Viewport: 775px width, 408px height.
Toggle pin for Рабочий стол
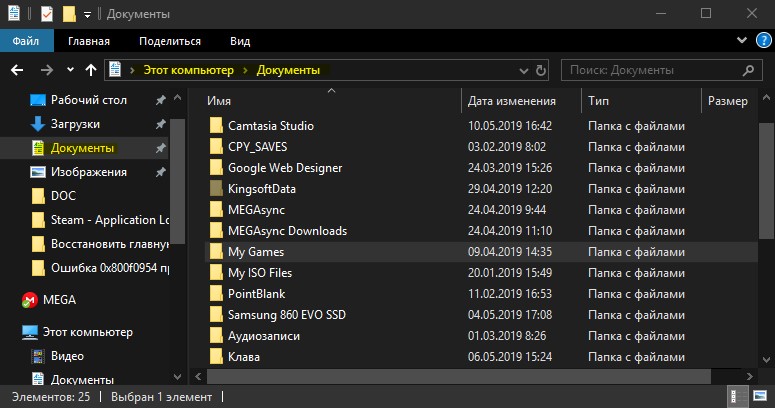point(160,100)
